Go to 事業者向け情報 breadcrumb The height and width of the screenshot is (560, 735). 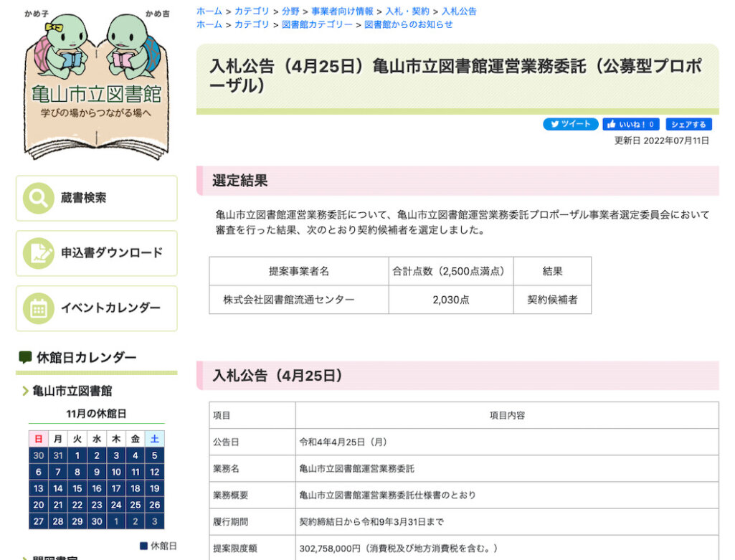point(342,11)
